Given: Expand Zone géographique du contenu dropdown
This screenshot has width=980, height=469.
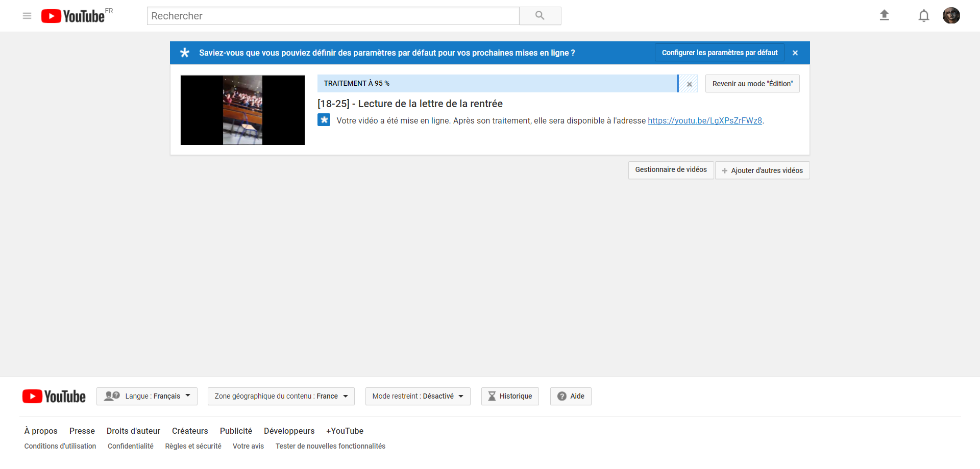Looking at the screenshot, I should pyautogui.click(x=281, y=397).
